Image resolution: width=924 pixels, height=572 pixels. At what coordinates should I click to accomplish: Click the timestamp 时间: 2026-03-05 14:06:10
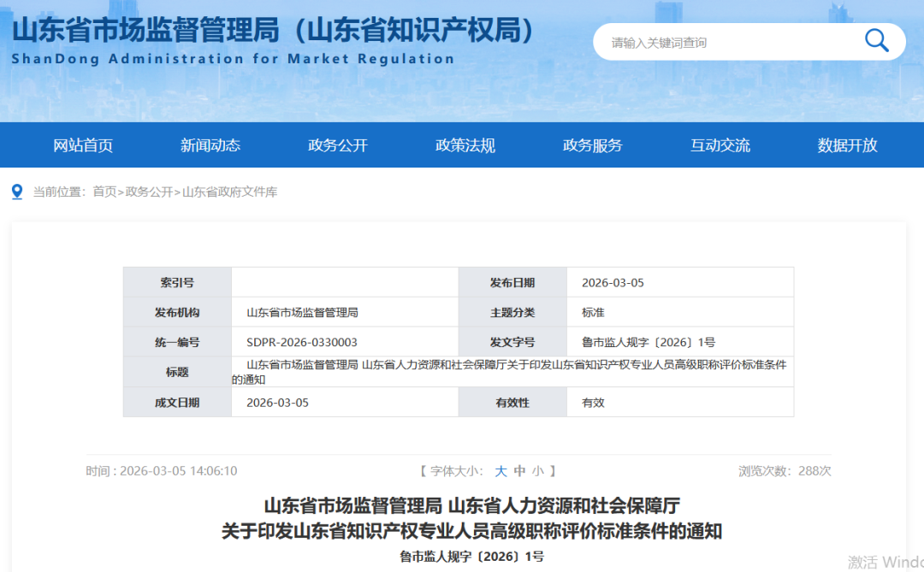point(162,470)
